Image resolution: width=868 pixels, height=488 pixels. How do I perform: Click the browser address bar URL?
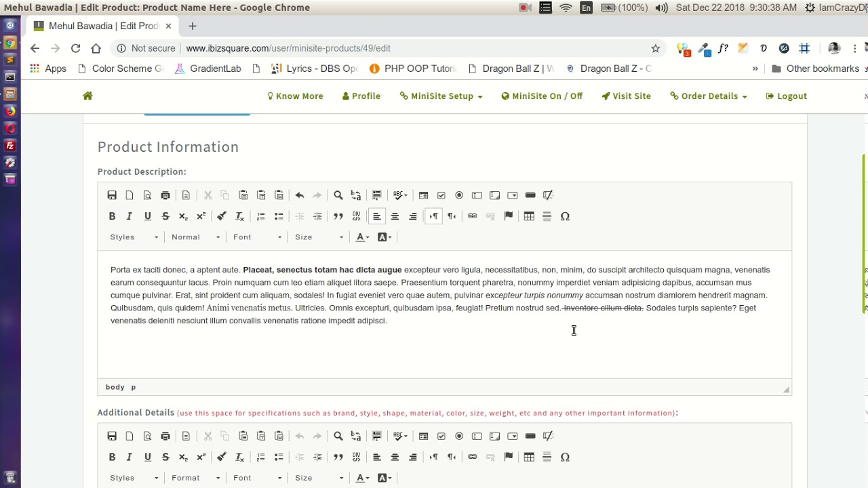pyautogui.click(x=288, y=48)
